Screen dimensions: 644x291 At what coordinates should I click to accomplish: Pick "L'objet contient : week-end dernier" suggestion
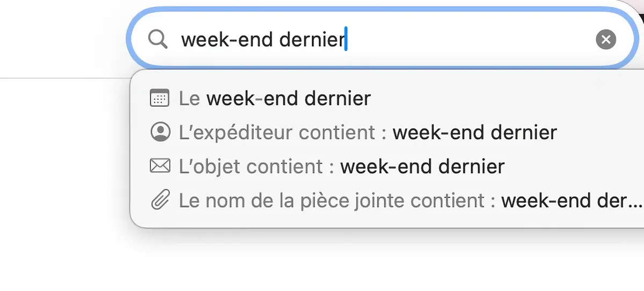tap(342, 166)
